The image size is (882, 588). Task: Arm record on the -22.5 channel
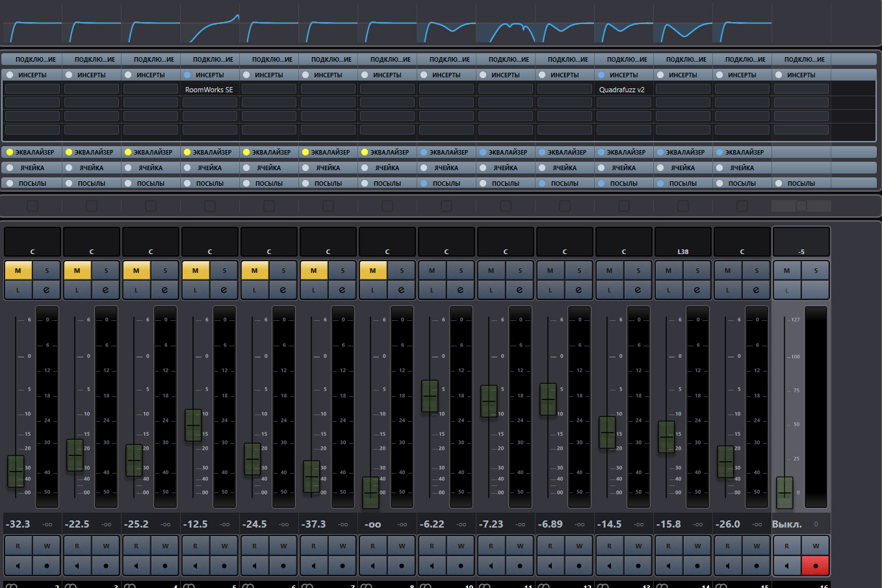[106, 566]
